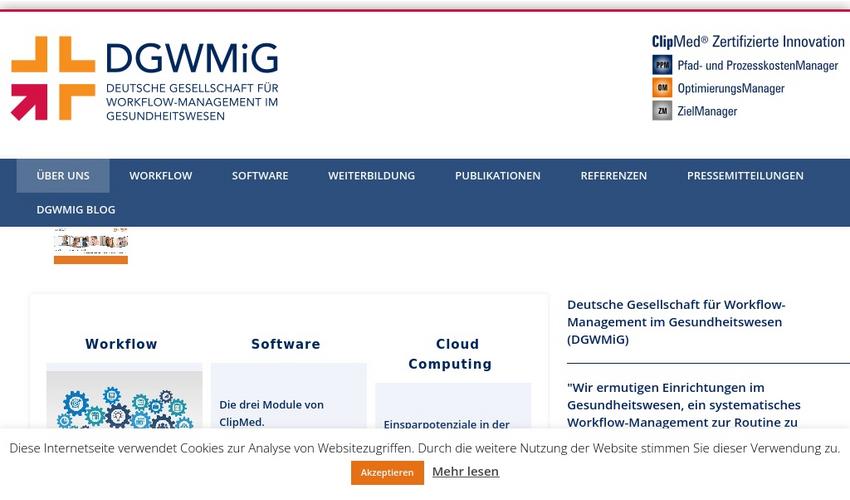The height and width of the screenshot is (500, 850).
Task: Click 'Einsparpotenziale in der' text
Action: (447, 424)
